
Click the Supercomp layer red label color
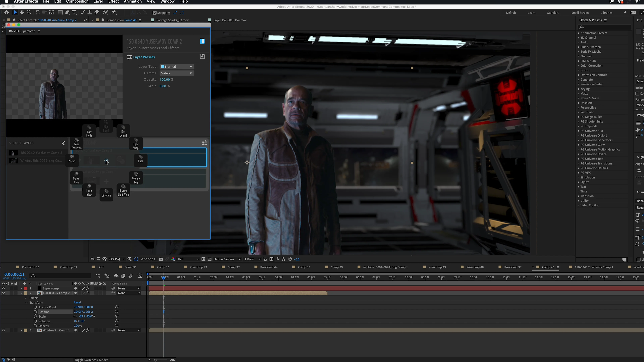pos(25,288)
